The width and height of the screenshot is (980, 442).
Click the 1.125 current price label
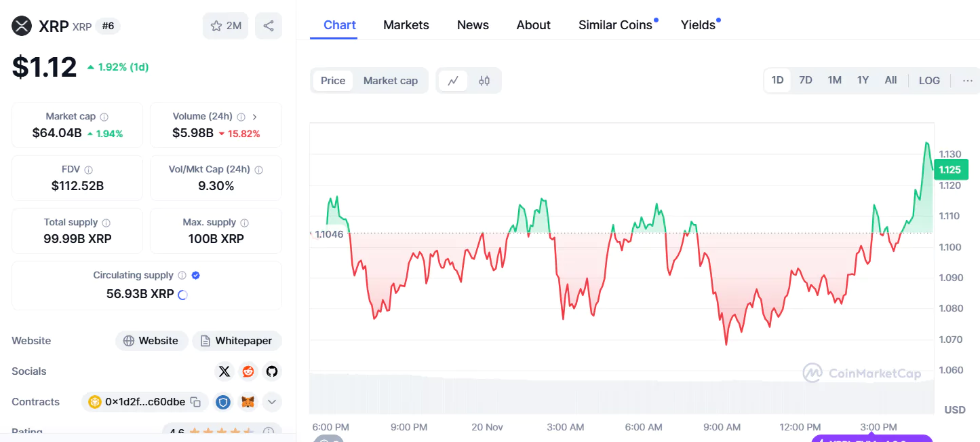tap(950, 170)
